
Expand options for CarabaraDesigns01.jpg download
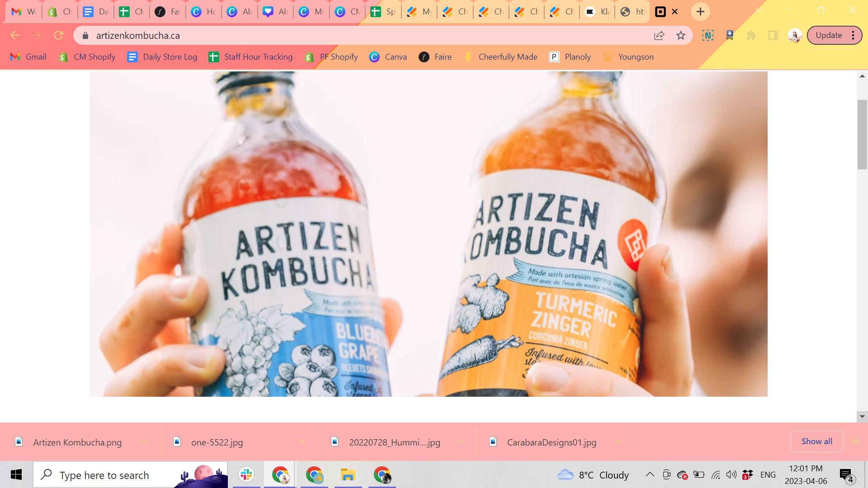[x=618, y=442]
